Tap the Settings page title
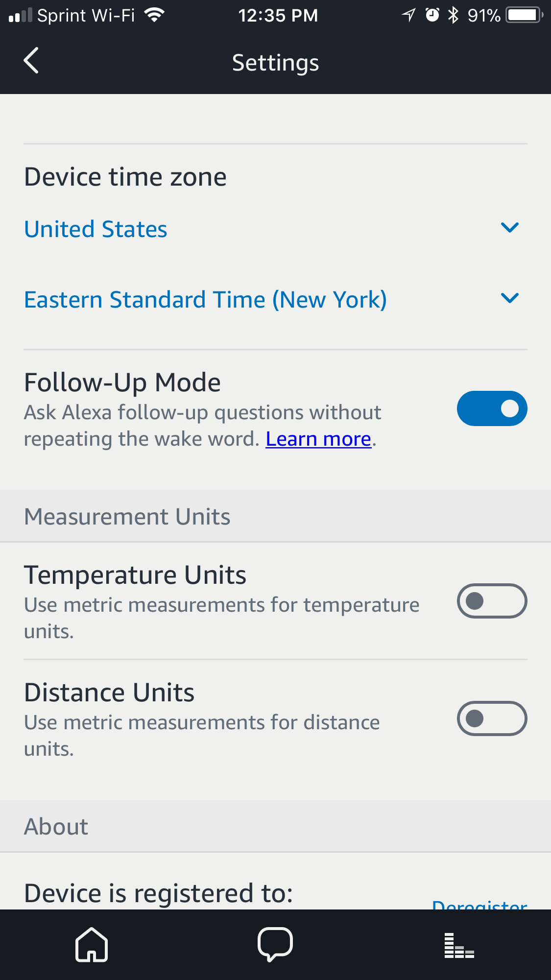This screenshot has height=980, width=551. [x=275, y=63]
